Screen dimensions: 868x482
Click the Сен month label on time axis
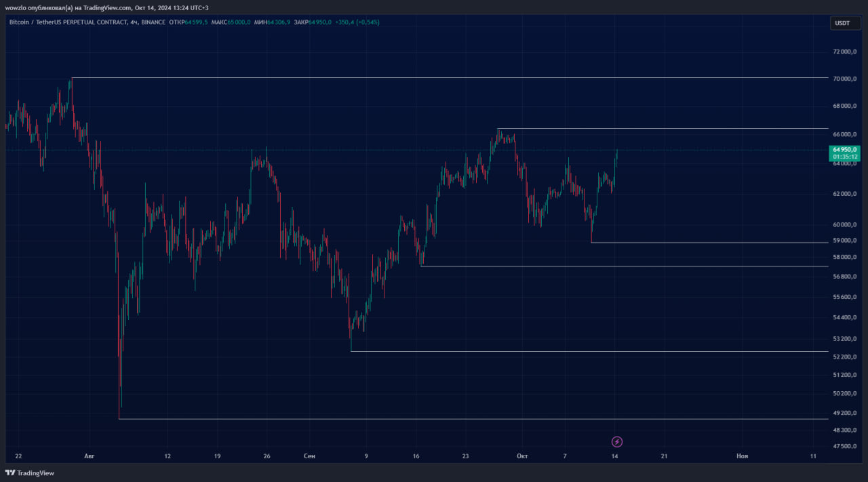[309, 456]
